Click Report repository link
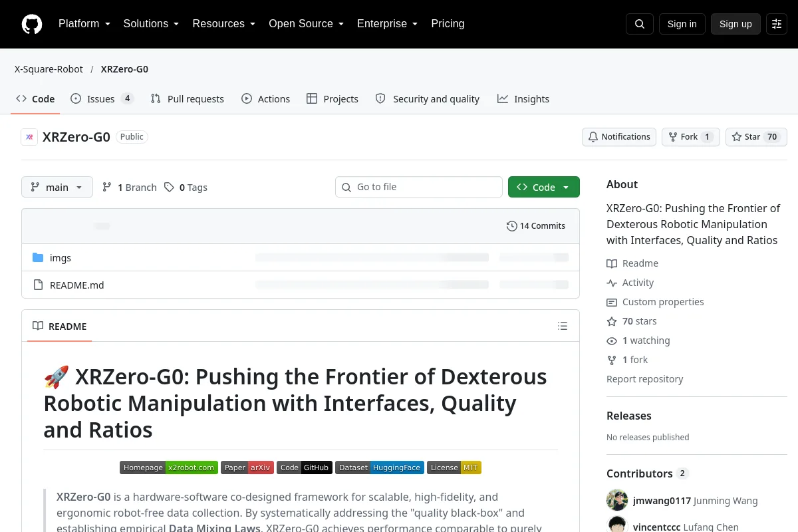Image resolution: width=798 pixels, height=532 pixels. pos(645,379)
